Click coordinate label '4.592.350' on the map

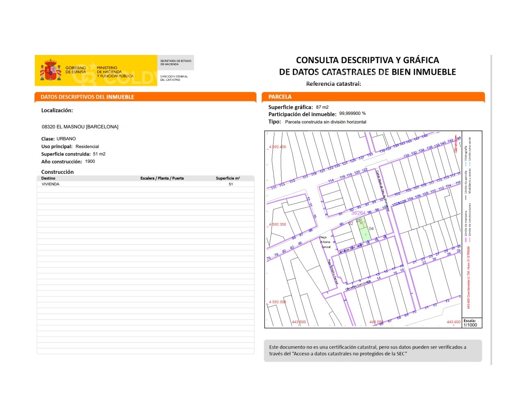(278, 224)
